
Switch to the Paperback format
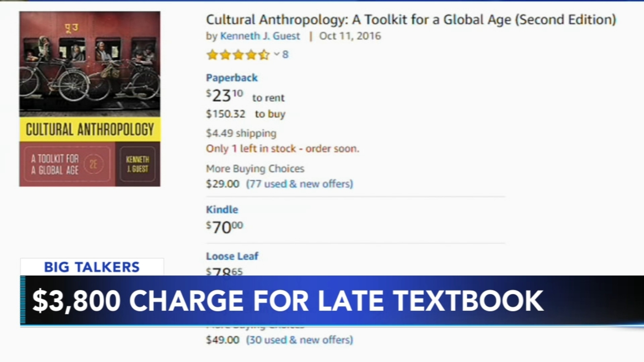(x=231, y=77)
